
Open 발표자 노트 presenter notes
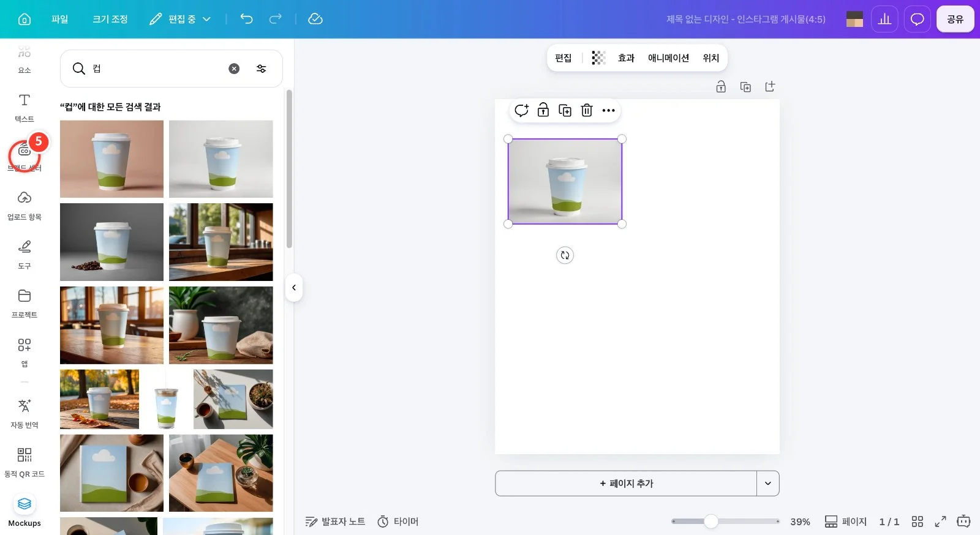(x=336, y=522)
